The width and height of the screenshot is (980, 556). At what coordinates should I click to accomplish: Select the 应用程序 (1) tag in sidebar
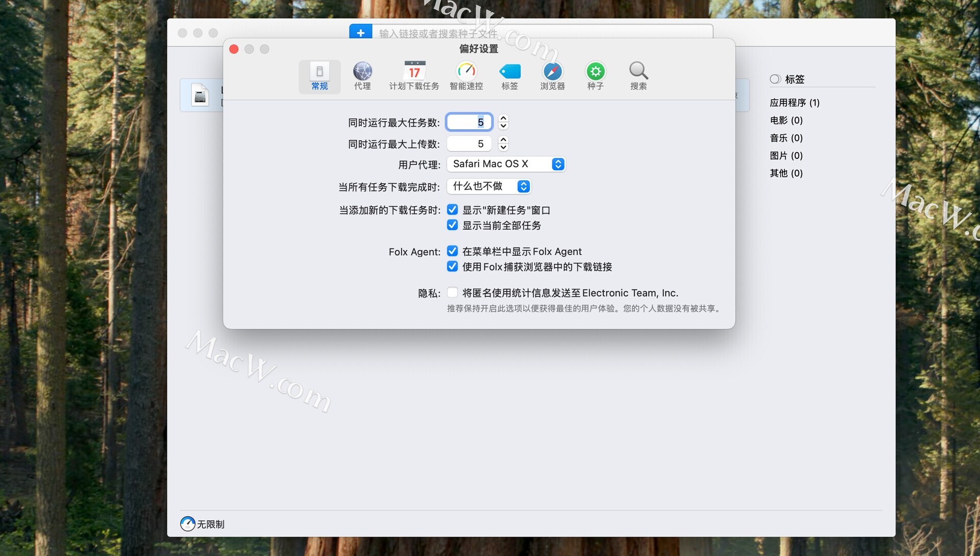click(x=794, y=103)
